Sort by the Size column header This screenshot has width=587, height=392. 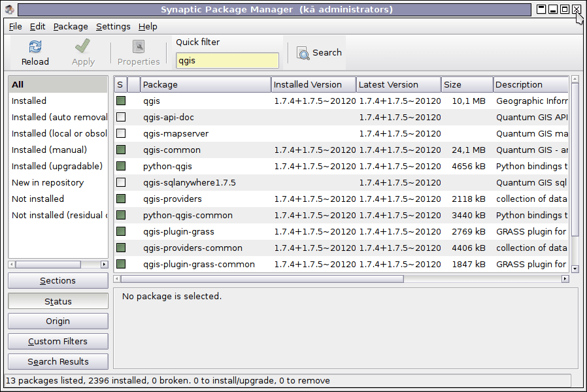tap(467, 84)
